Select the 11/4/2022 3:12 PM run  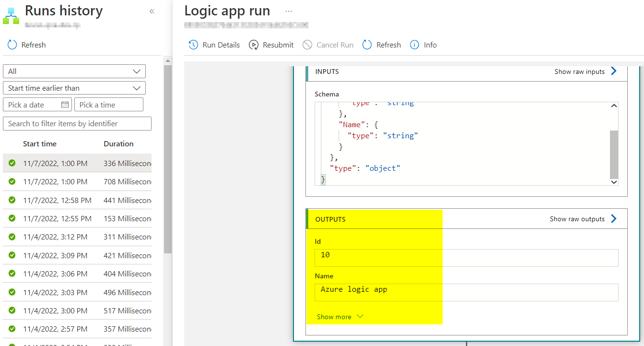[x=55, y=237]
